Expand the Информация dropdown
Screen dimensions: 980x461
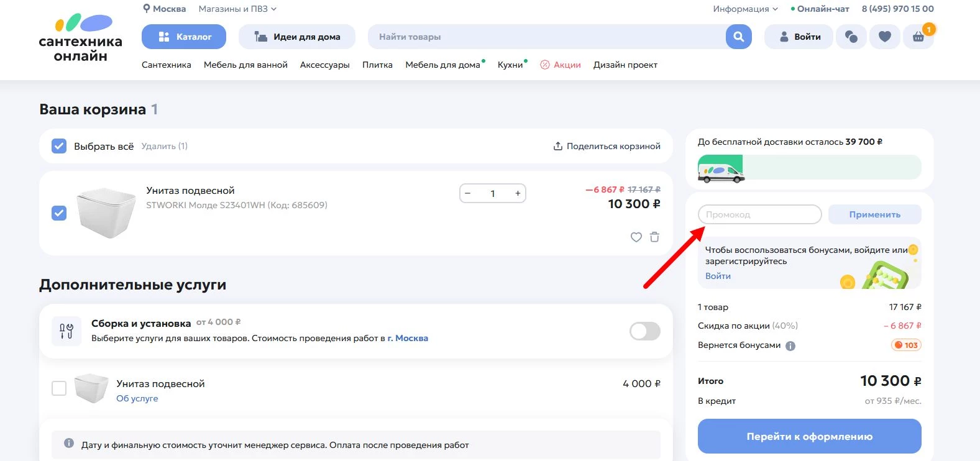click(745, 9)
